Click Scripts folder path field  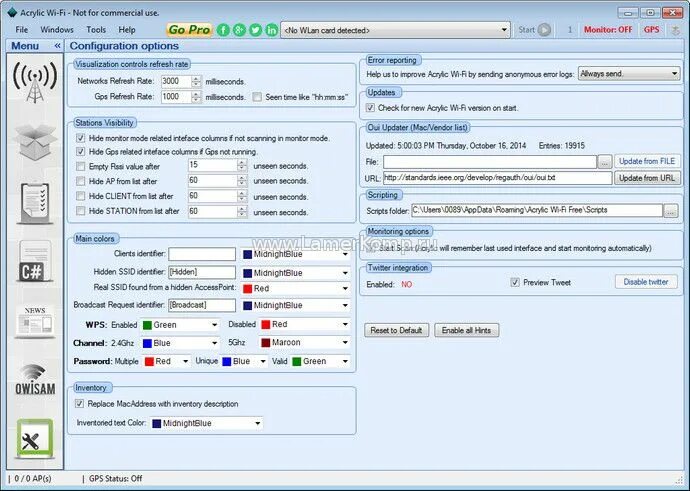(x=537, y=211)
